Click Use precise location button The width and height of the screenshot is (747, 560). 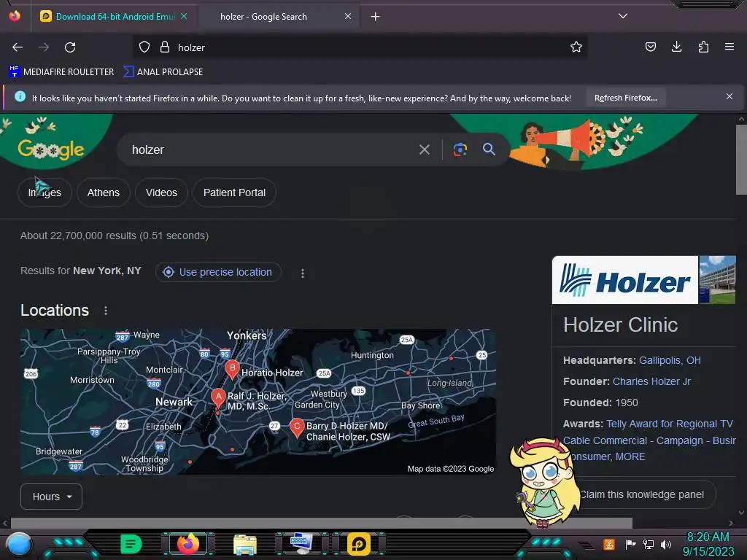click(218, 272)
